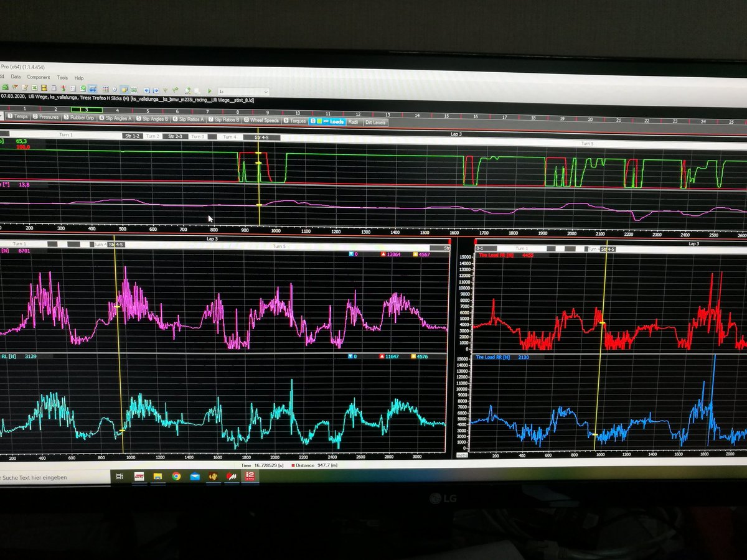Select Lap 22 segment in lap strip
Image resolution: width=747 pixels, height=560 pixels.
[647, 120]
